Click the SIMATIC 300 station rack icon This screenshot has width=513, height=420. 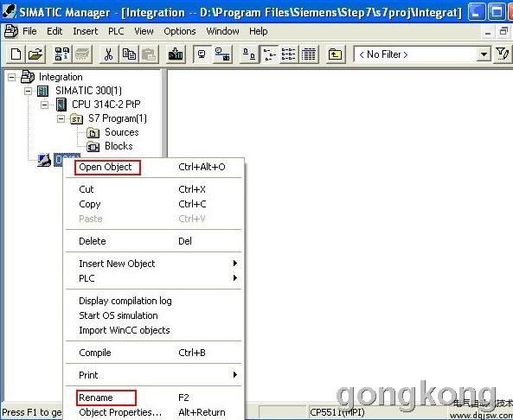point(43,91)
